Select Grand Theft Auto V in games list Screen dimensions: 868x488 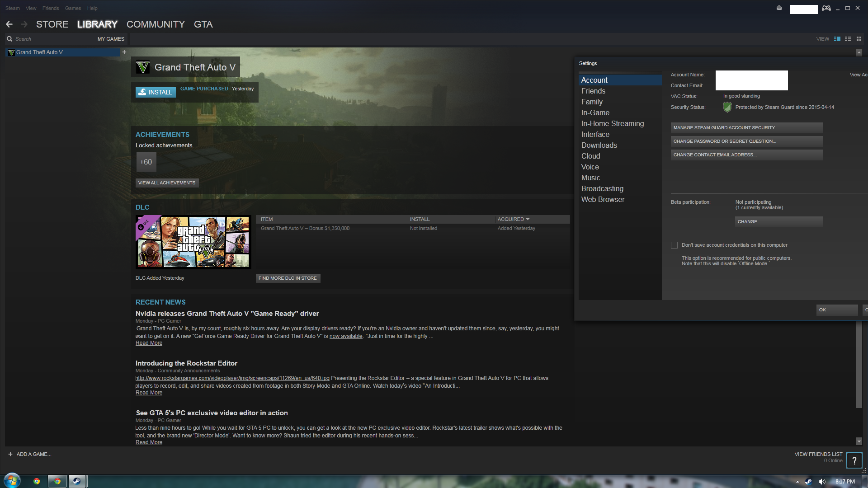tap(63, 52)
